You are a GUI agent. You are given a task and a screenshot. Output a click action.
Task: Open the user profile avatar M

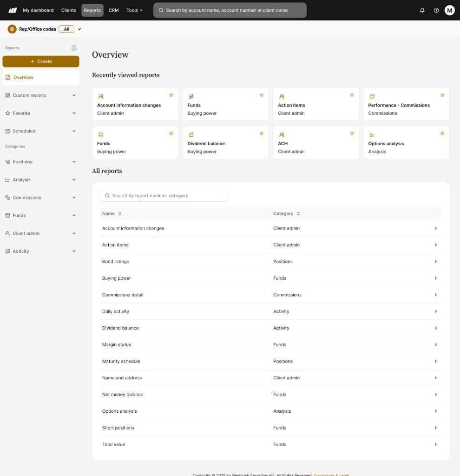click(449, 10)
